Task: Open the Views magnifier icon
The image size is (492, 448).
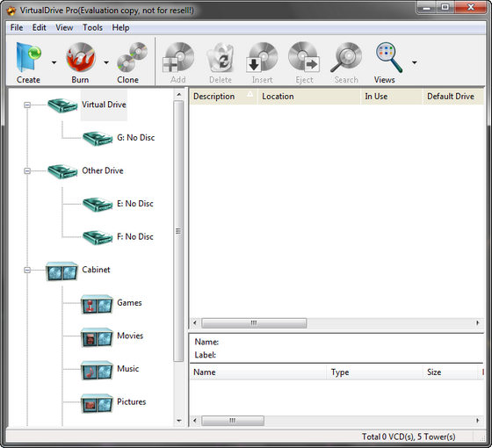Action: 388,58
